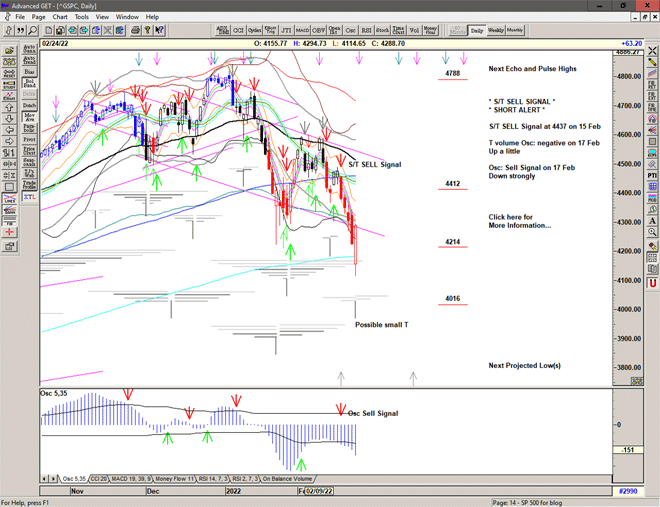The image size is (660, 507).
Task: Expand the Window menu
Action: click(127, 17)
